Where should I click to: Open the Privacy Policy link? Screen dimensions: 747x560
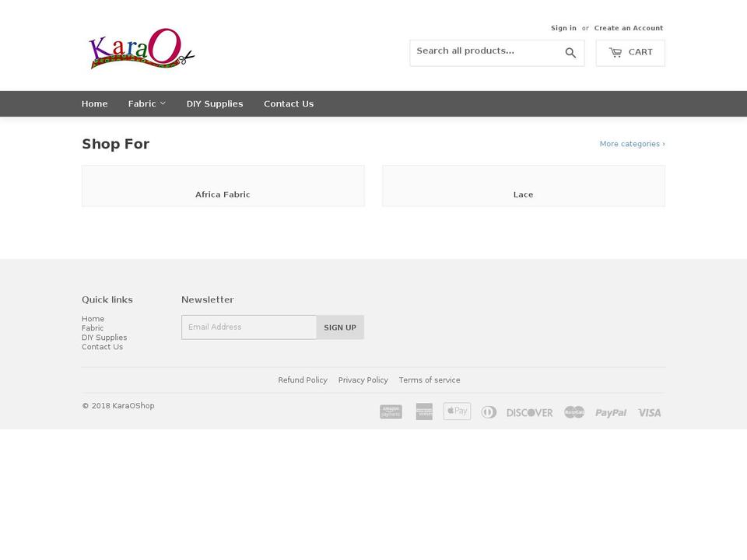(x=363, y=380)
